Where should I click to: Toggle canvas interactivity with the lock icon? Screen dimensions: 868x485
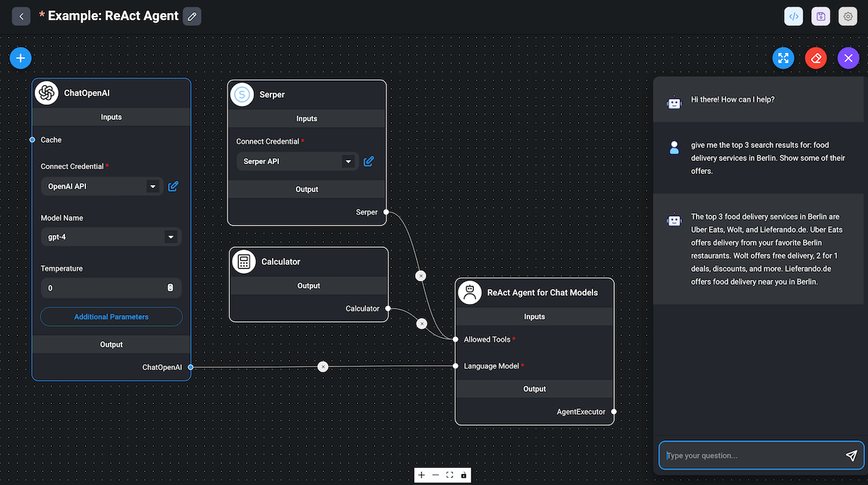click(x=463, y=475)
